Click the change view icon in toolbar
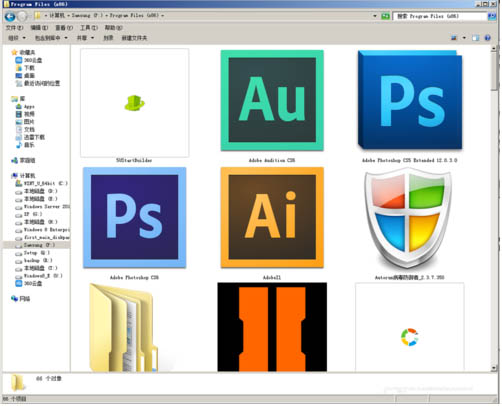This screenshot has height=406, width=502. tap(454, 38)
